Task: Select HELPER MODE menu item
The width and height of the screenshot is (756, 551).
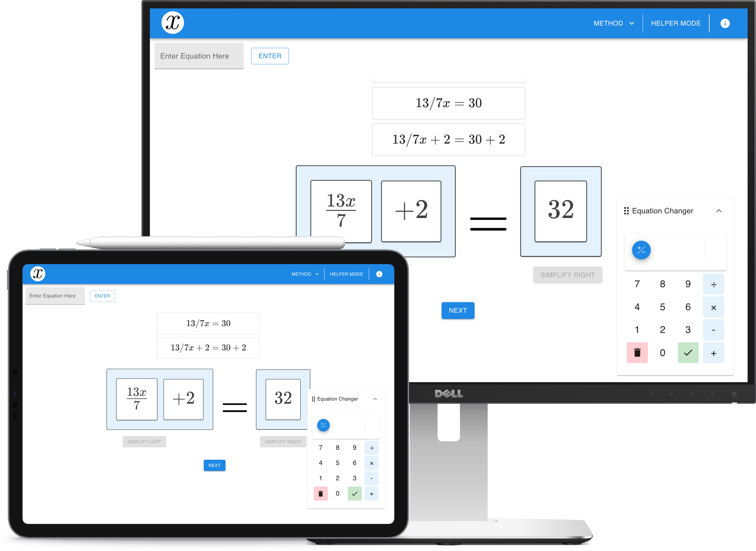Action: 676,23
